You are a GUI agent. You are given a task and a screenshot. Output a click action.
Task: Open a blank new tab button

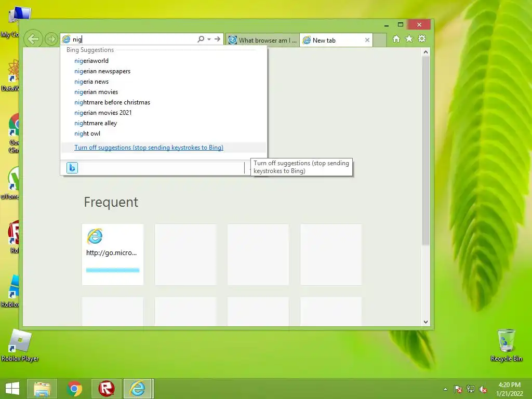pos(380,40)
